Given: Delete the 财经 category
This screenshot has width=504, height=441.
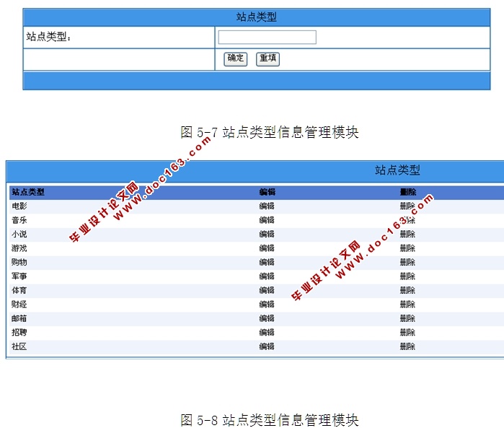Looking at the screenshot, I should coord(407,305).
